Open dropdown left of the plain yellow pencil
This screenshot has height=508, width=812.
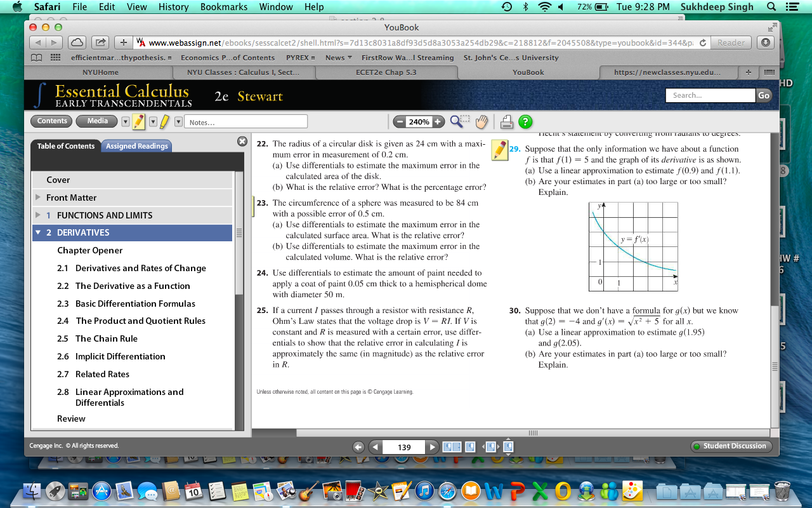point(152,121)
